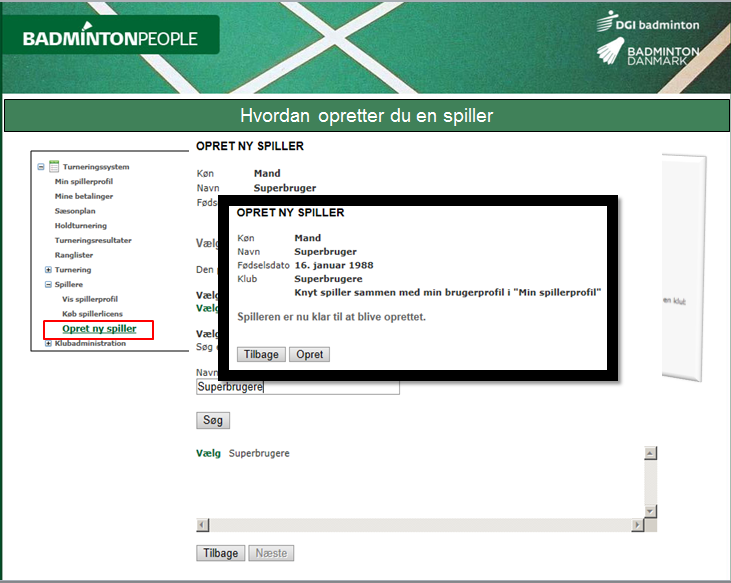Expand the Klubadministration tree node
This screenshot has height=583, width=731.
(48, 343)
